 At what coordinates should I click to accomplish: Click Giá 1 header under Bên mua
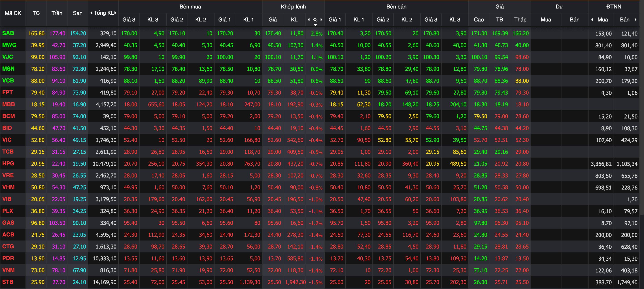click(x=224, y=19)
